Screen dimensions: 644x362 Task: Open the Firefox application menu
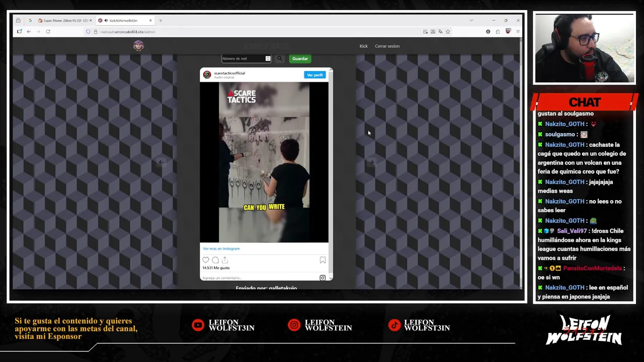point(518,32)
